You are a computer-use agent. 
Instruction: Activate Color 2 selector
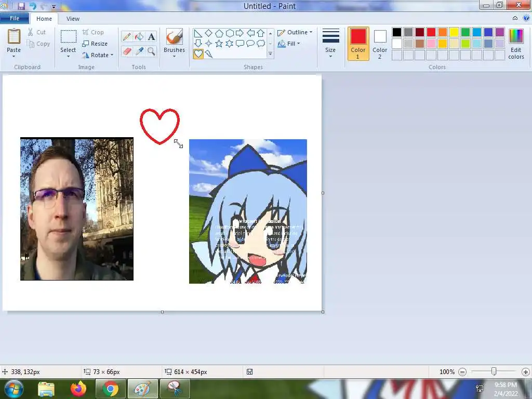(x=380, y=44)
